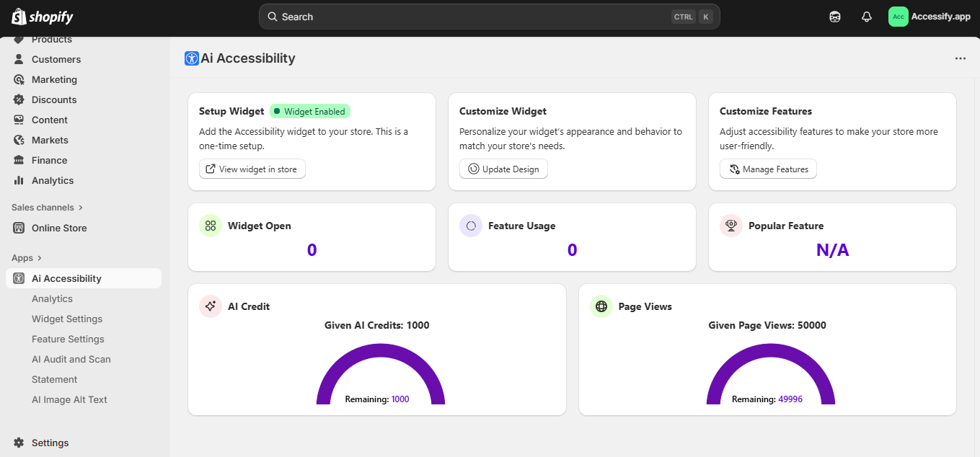
Task: Click the Widget Open grid indicator icon
Action: point(210,225)
